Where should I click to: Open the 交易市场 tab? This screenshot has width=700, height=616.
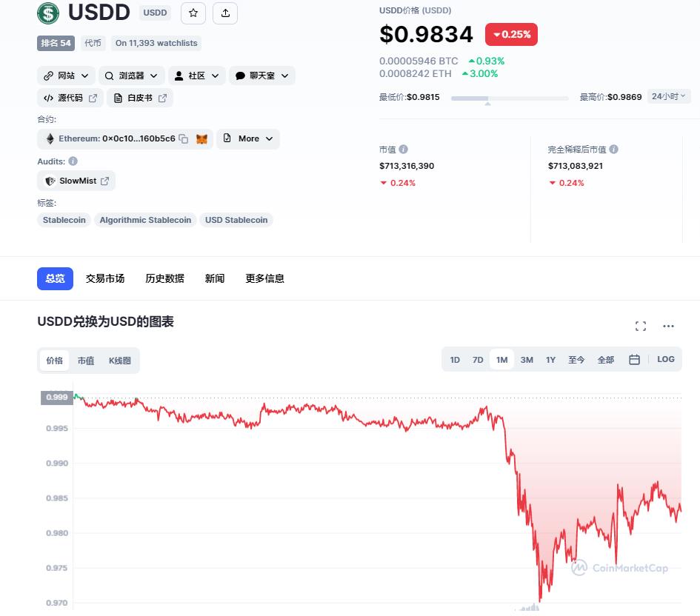click(x=105, y=279)
